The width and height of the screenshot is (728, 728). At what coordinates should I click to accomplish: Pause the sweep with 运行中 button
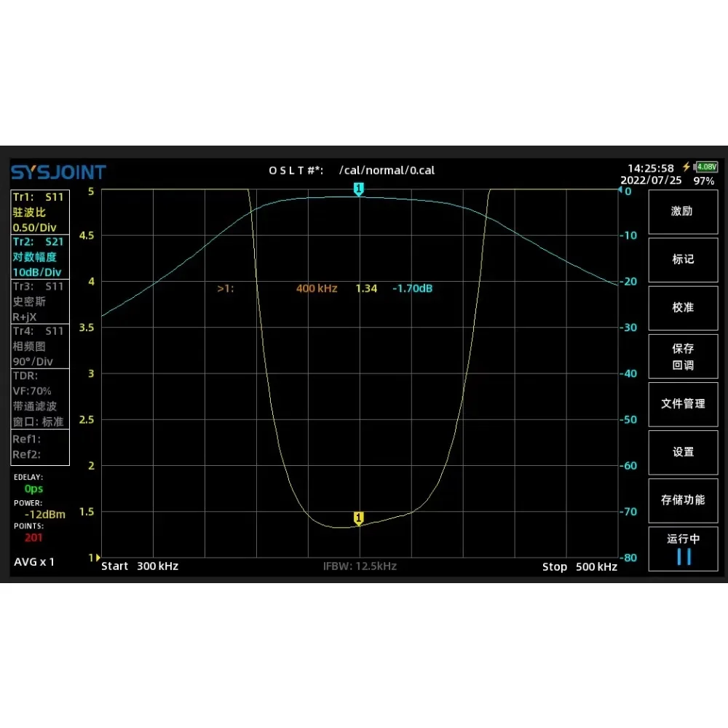coord(683,549)
